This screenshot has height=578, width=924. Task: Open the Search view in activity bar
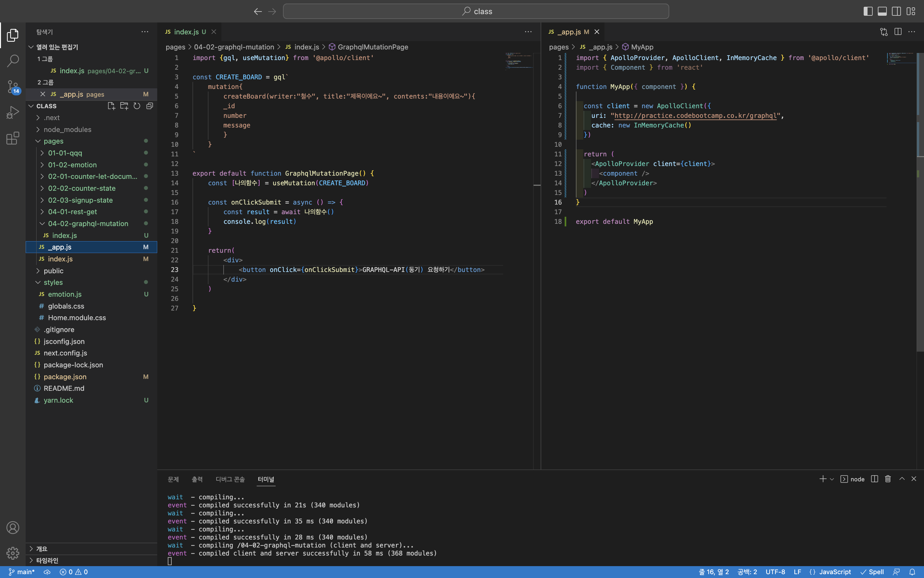pos(13,61)
